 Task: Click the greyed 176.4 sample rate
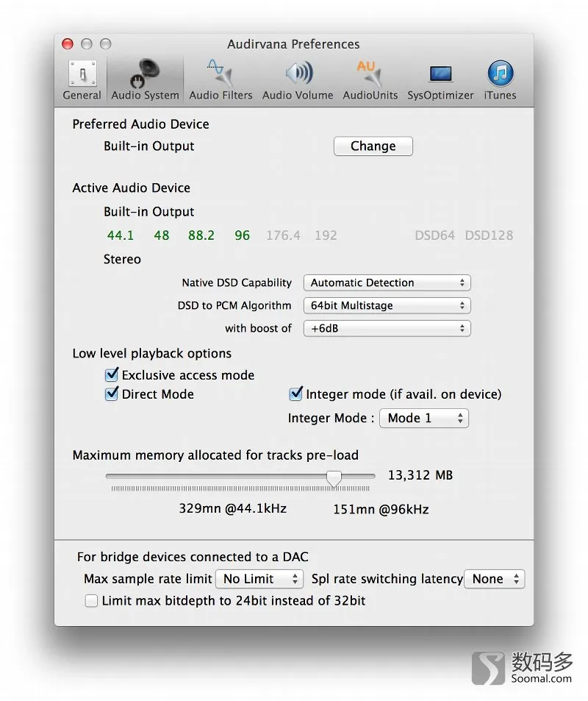pyautogui.click(x=283, y=235)
